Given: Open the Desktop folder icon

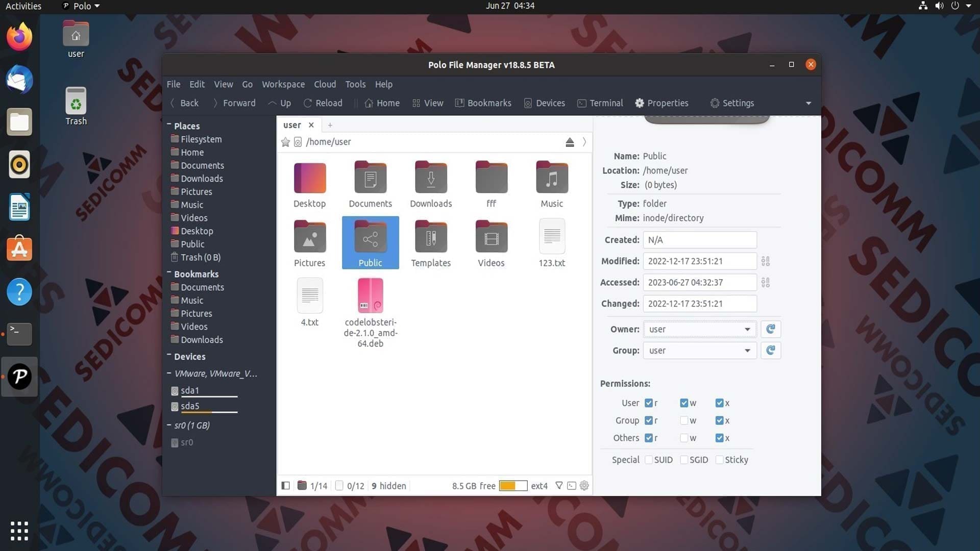Looking at the screenshot, I should (x=310, y=178).
